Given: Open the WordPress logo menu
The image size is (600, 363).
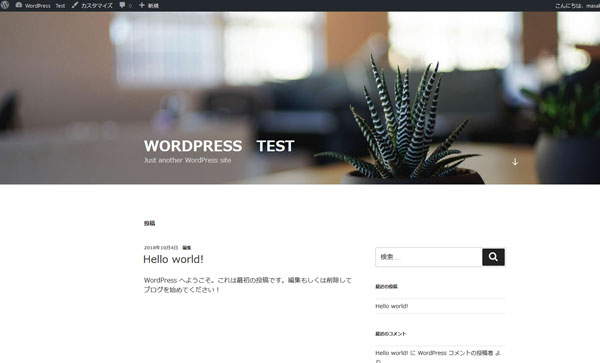Looking at the screenshot, I should [x=5, y=5].
